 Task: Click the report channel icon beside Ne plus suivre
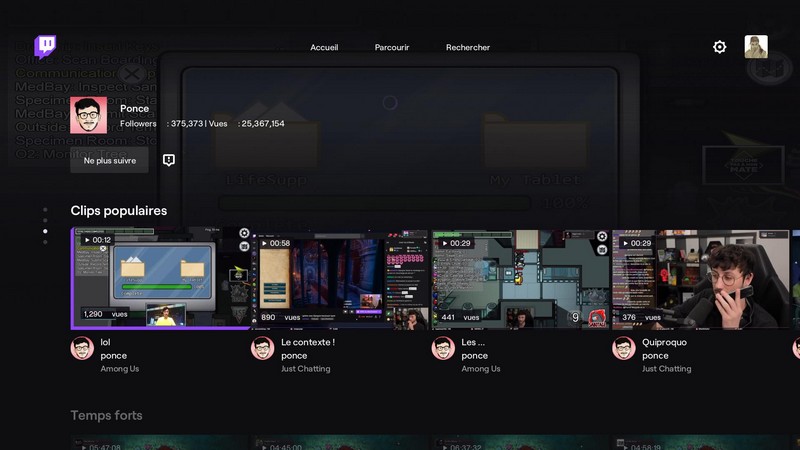(169, 160)
